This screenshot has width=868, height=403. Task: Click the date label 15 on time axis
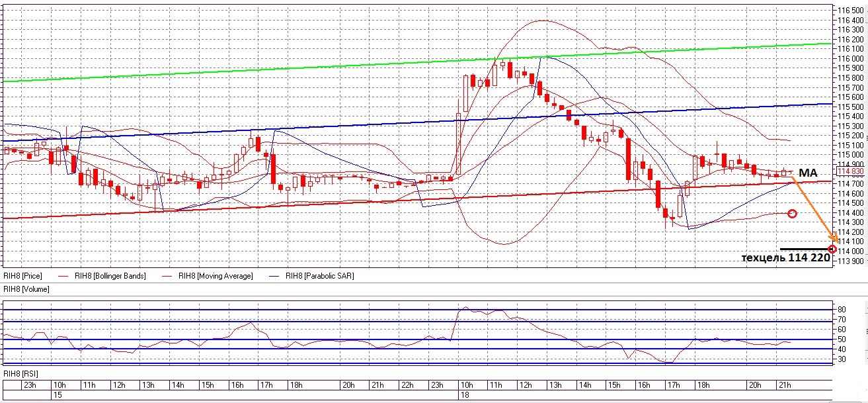(58, 394)
